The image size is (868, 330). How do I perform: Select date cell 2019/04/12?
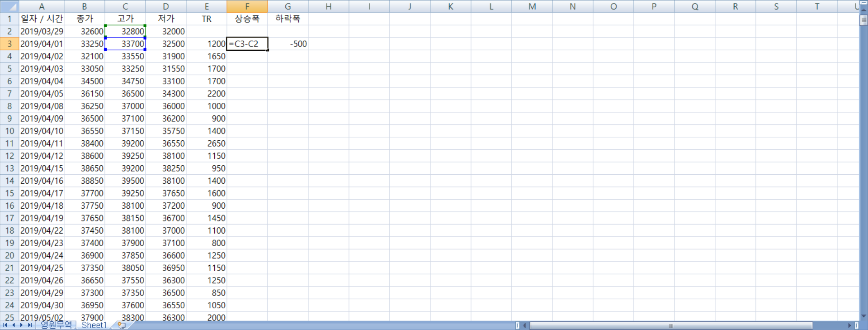click(42, 156)
